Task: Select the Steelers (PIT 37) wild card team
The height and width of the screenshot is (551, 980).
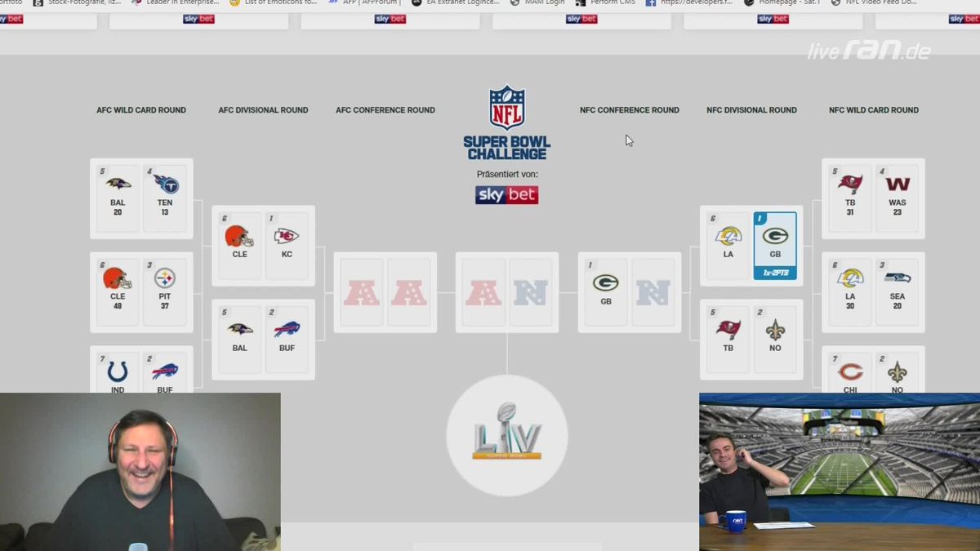Action: [165, 292]
